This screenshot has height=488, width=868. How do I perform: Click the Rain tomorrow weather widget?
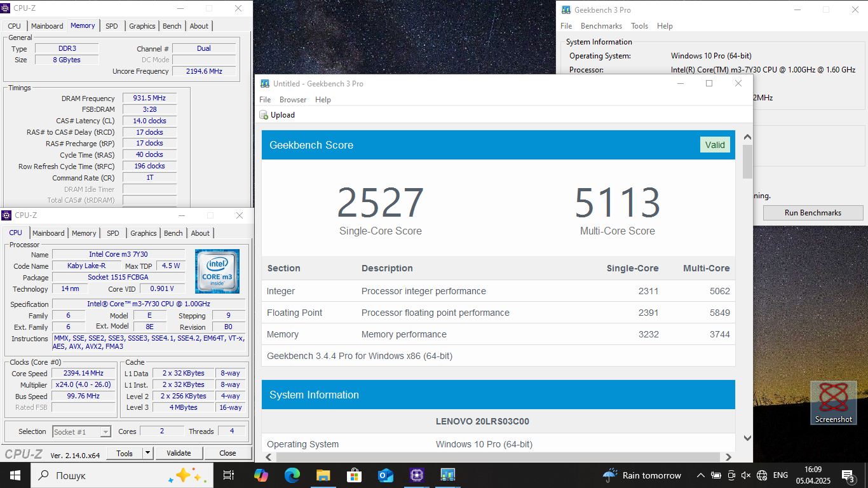coord(642,475)
